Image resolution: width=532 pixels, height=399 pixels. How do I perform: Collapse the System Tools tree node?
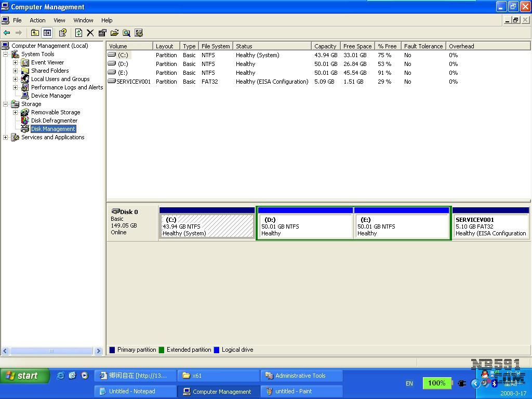(6, 54)
